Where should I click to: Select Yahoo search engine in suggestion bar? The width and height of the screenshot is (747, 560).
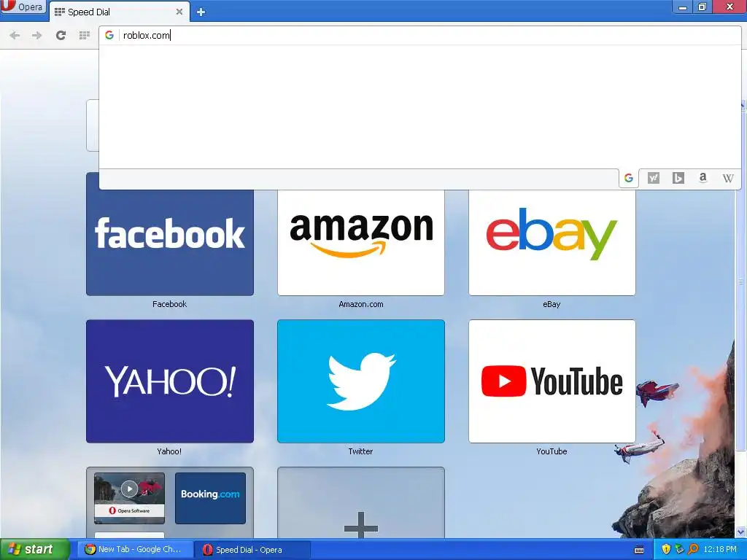coord(654,178)
